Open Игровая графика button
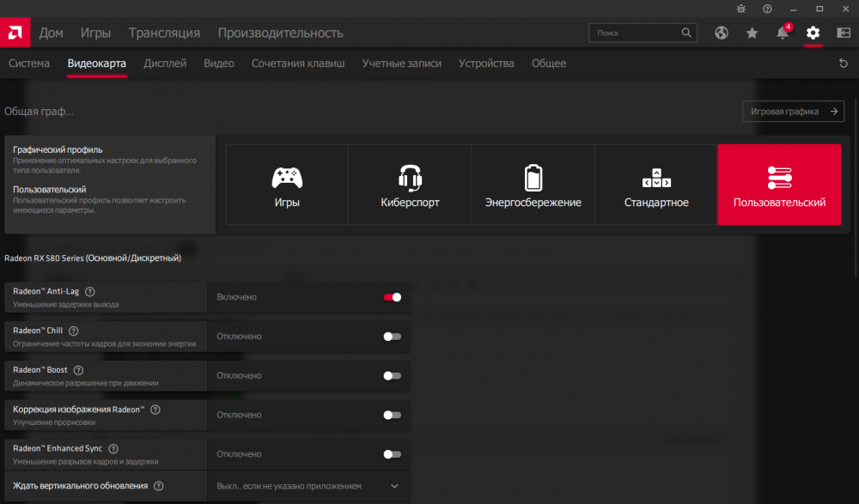859x504 pixels. 793,112
